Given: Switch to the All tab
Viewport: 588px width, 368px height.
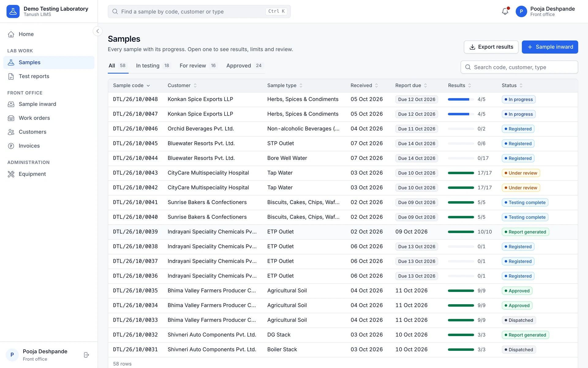Looking at the screenshot, I should [x=118, y=66].
